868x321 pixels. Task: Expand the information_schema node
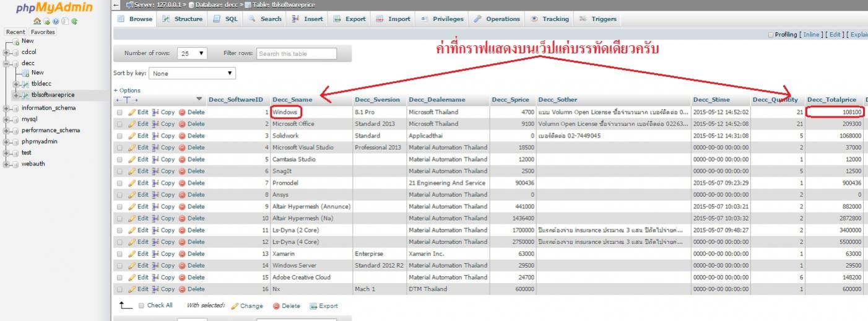point(6,108)
